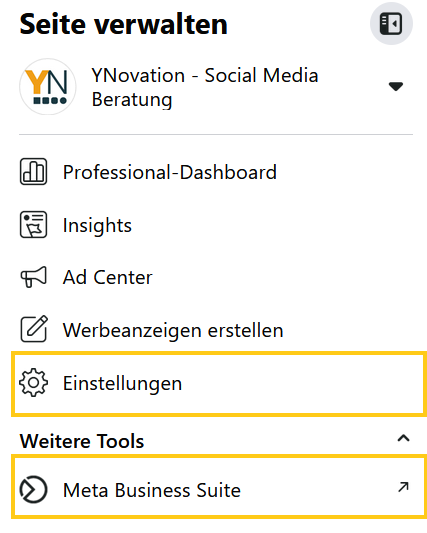
Task: Open the Insights menu entry
Action: click(x=216, y=225)
